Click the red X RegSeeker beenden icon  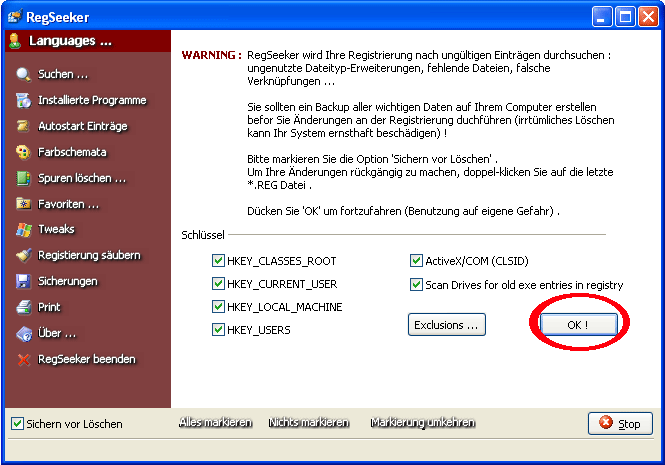(24, 359)
